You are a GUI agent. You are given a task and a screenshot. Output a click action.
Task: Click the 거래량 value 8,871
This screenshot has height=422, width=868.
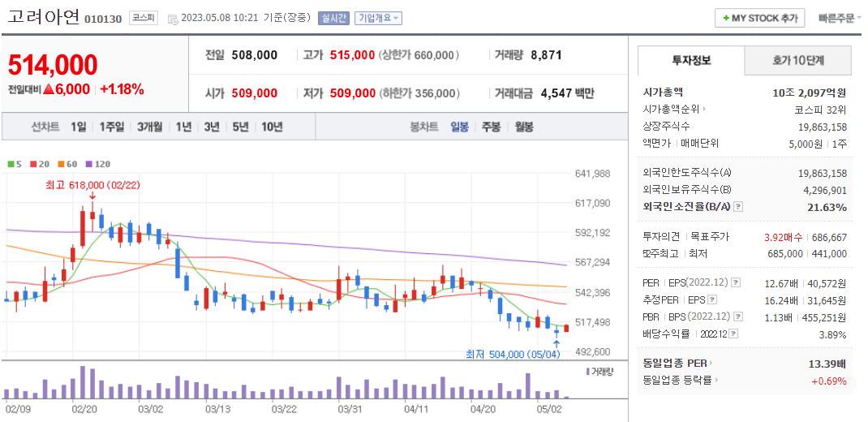546,55
